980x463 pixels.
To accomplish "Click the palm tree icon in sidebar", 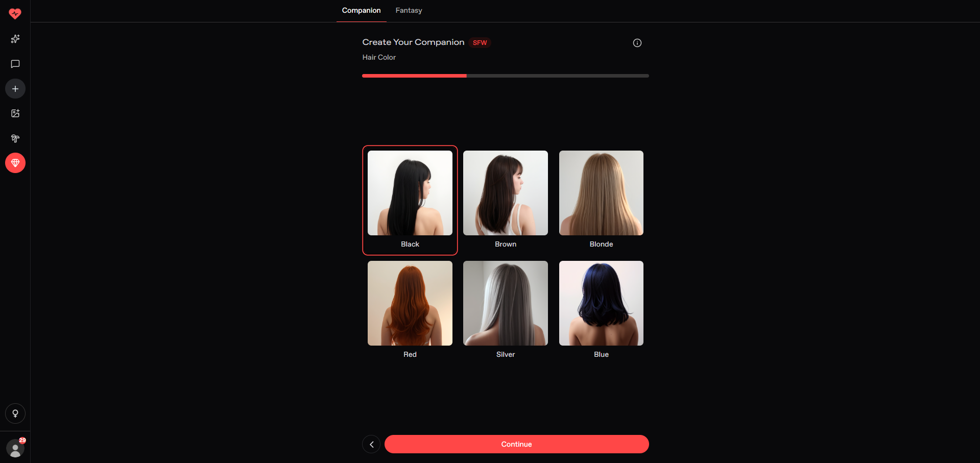I will (x=15, y=138).
